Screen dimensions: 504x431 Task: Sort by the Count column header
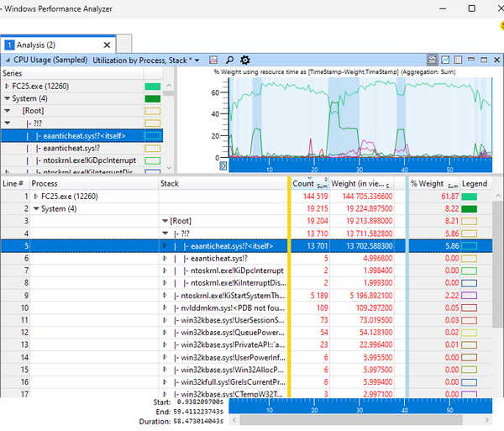click(302, 183)
